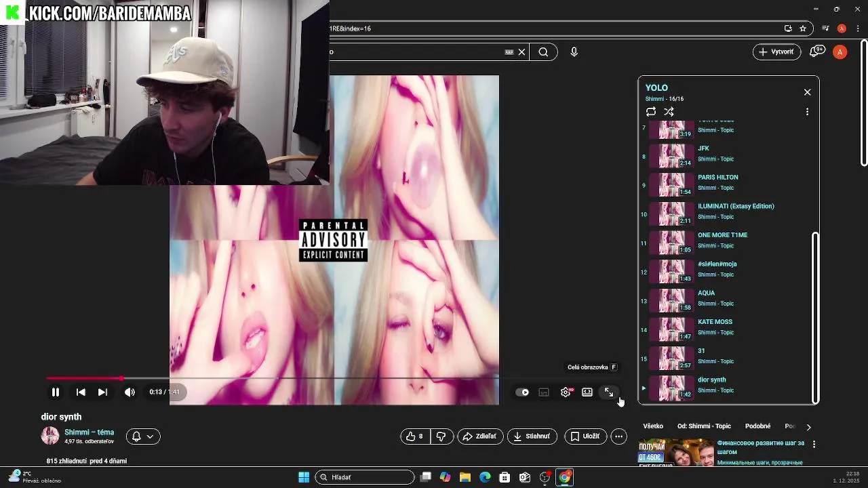Click the Stiahnuť download button
The image size is (868, 488).
532,436
